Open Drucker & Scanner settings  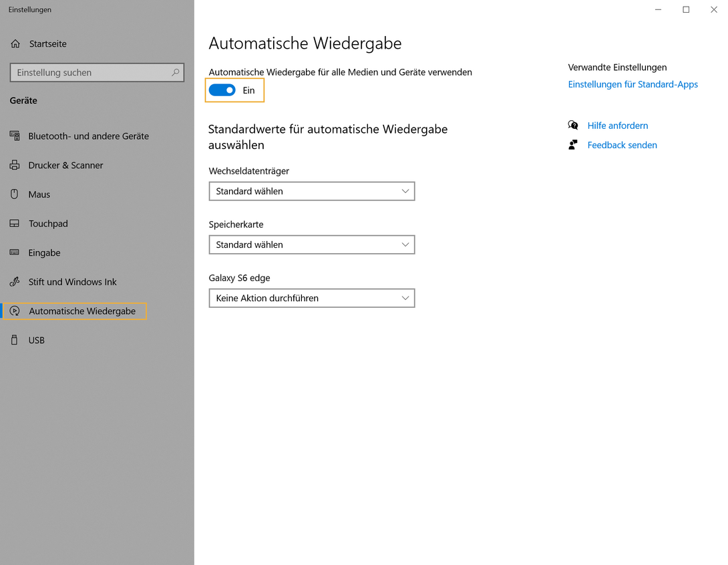[x=14, y=165]
